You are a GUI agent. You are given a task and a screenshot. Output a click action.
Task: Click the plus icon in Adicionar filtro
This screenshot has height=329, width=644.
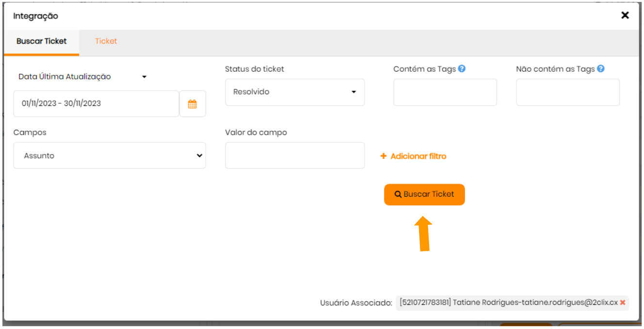click(383, 156)
